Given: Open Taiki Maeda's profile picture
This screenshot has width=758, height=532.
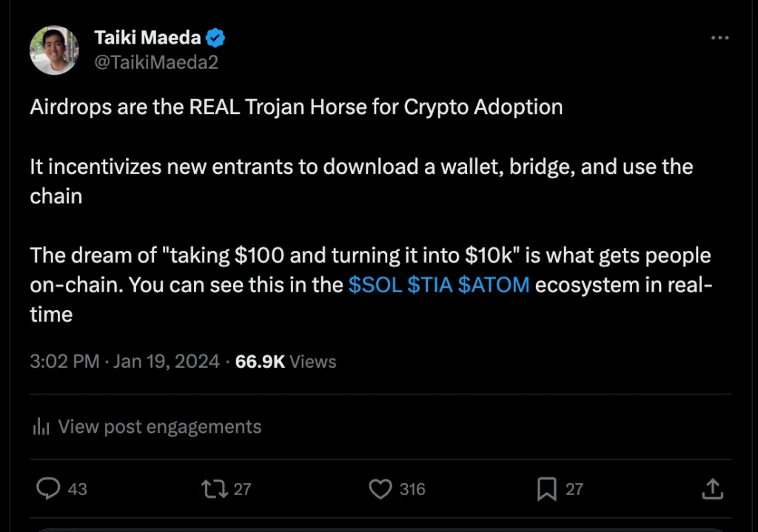Looking at the screenshot, I should [54, 50].
